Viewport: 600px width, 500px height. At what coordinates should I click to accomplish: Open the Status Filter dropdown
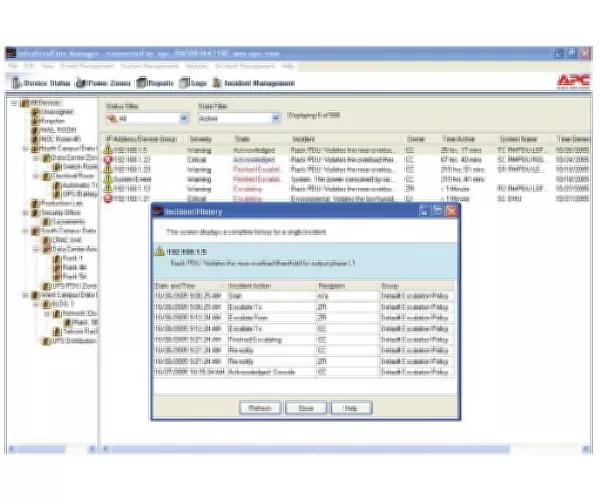click(184, 118)
